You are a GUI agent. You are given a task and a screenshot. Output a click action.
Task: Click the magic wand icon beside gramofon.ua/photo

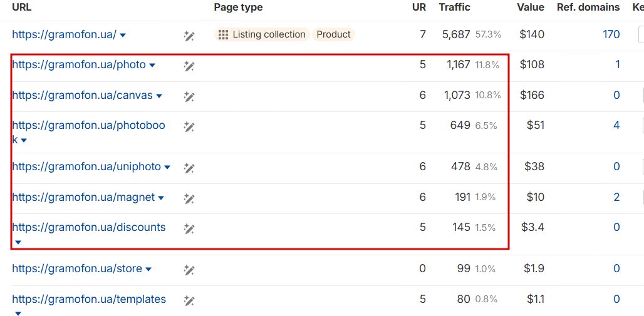[189, 66]
